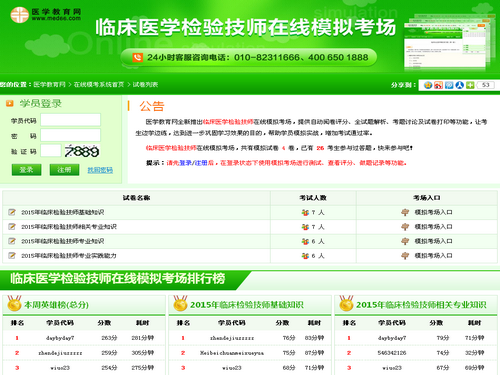The image size is (500, 375).
Task: Open the 2015年临床检验技师基础知识 exam title
Action: pyautogui.click(x=63, y=212)
